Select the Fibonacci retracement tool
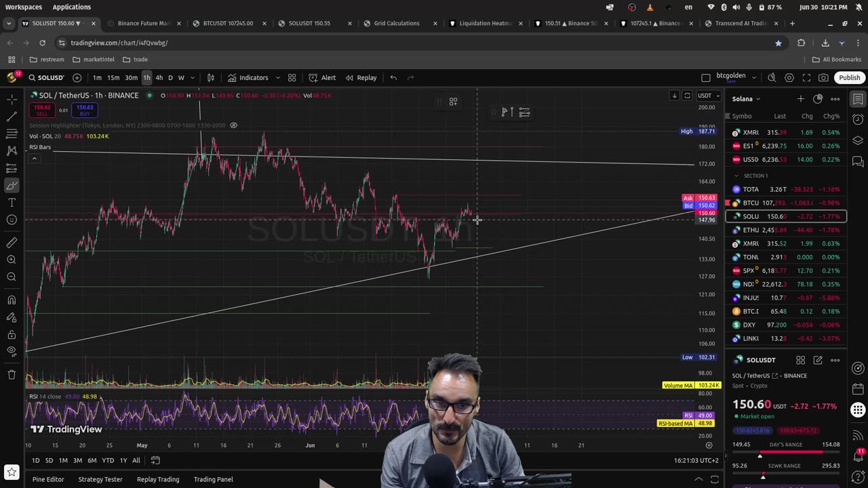868x488 pixels. click(12, 134)
